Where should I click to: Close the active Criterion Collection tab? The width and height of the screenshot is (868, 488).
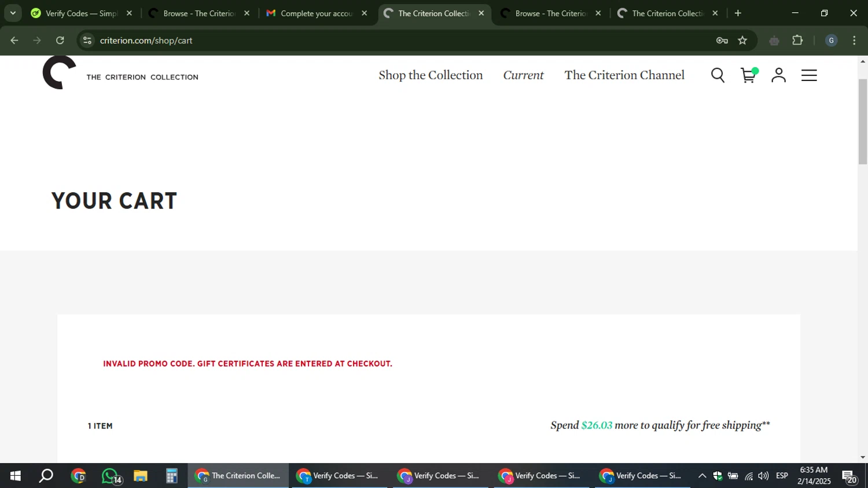pyautogui.click(x=481, y=13)
